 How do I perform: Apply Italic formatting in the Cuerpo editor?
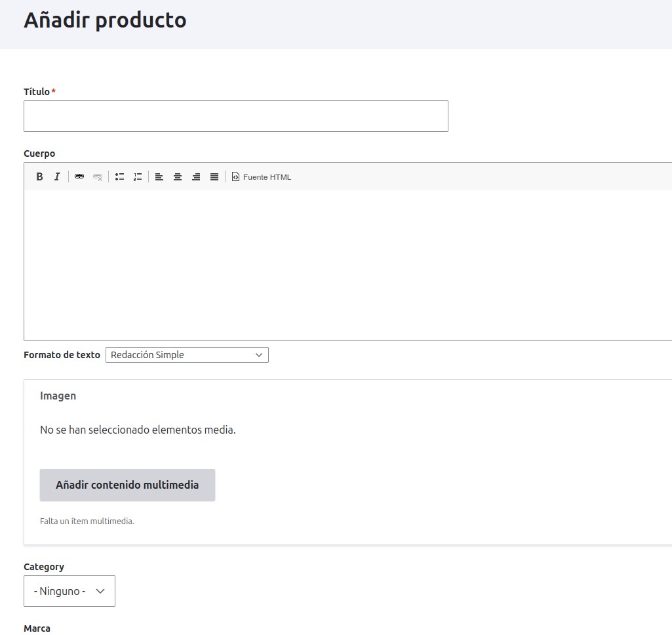coord(57,176)
